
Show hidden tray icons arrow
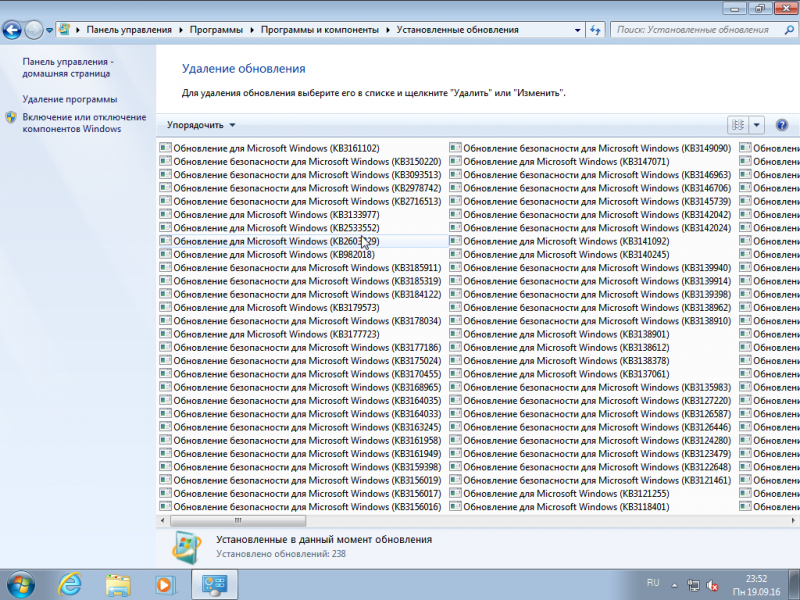pos(674,585)
